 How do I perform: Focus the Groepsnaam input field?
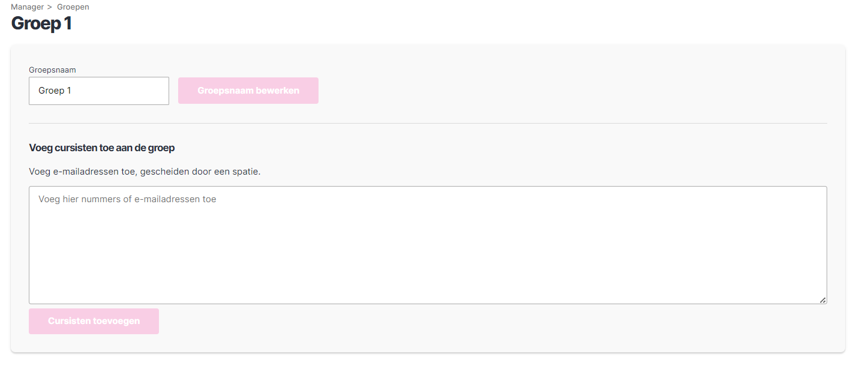coord(98,91)
